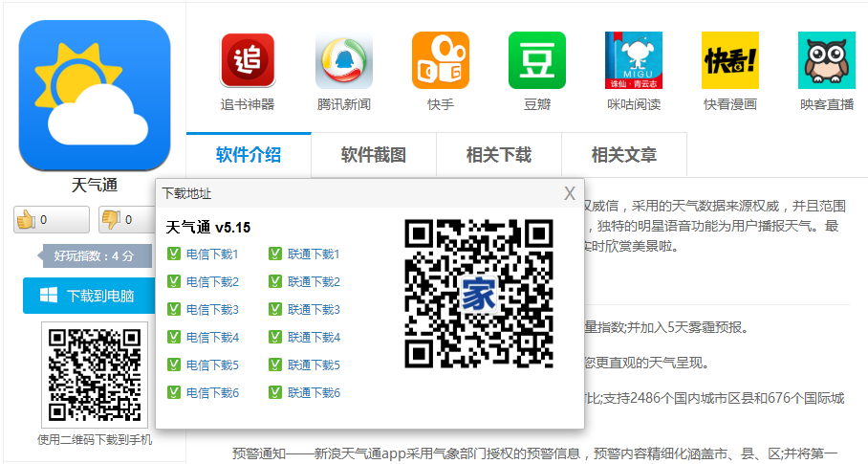This screenshot has width=868, height=464.
Task: Click the 联通下载6 link
Action: (314, 392)
